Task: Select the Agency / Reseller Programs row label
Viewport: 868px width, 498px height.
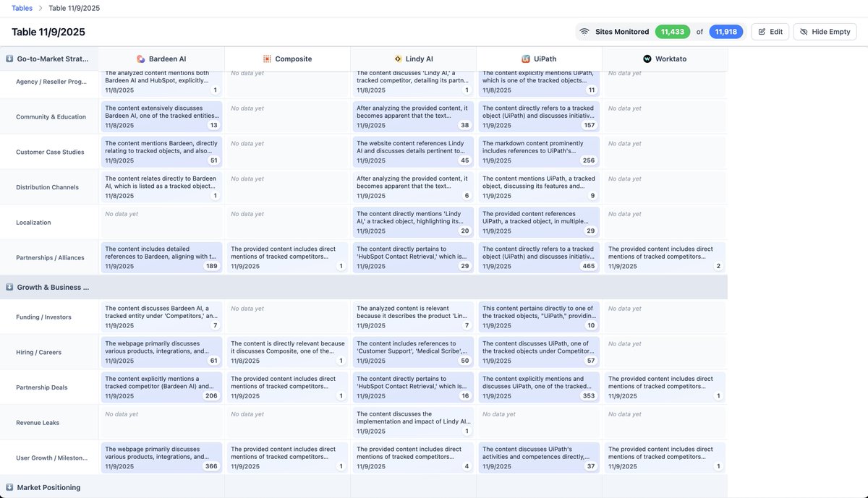Action: pos(51,82)
